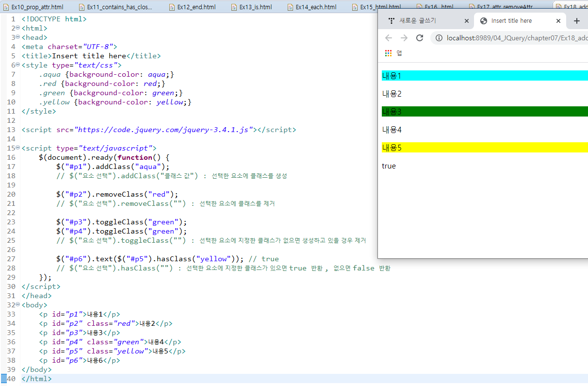588x386 pixels.
Task: Click the addClass("aqua") code line
Action: pyautogui.click(x=113, y=167)
